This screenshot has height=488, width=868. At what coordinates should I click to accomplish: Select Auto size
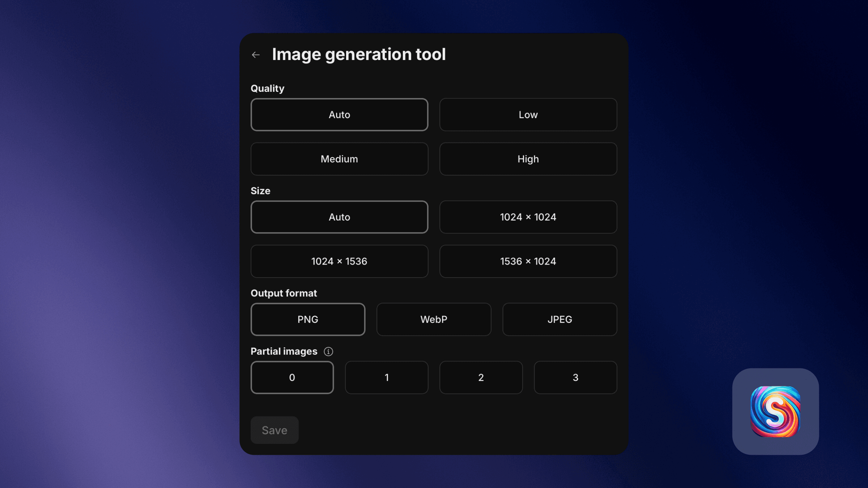[339, 217]
